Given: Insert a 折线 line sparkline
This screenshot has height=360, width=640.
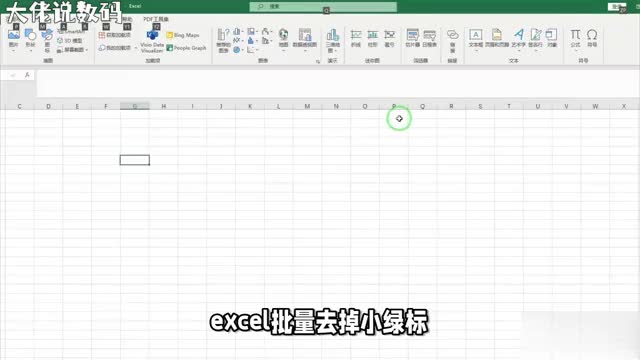Looking at the screenshot, I should (x=356, y=39).
